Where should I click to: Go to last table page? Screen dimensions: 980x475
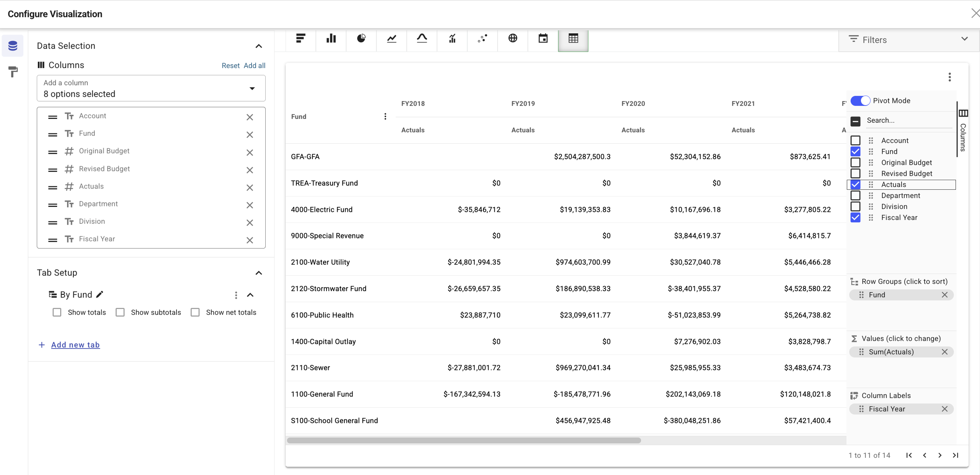click(x=955, y=455)
